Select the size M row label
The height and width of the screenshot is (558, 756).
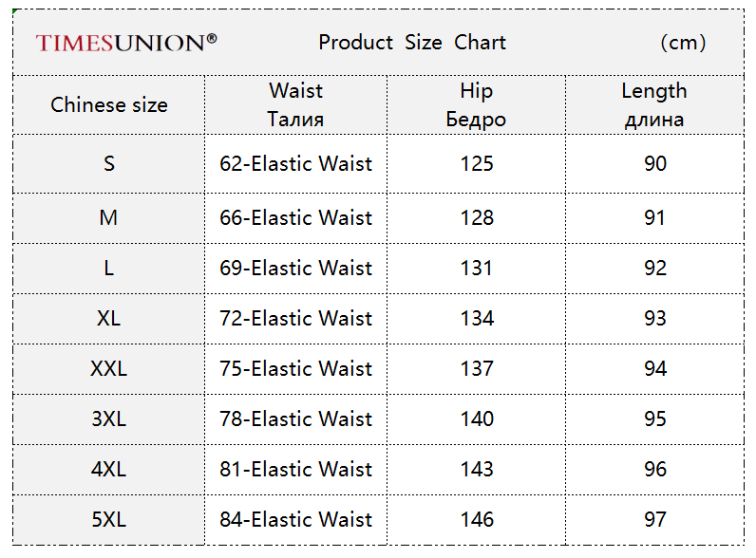click(109, 218)
